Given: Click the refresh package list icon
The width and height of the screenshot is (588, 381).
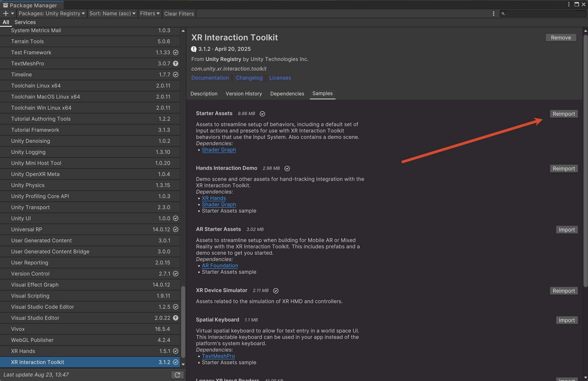Looking at the screenshot, I should click(x=177, y=375).
